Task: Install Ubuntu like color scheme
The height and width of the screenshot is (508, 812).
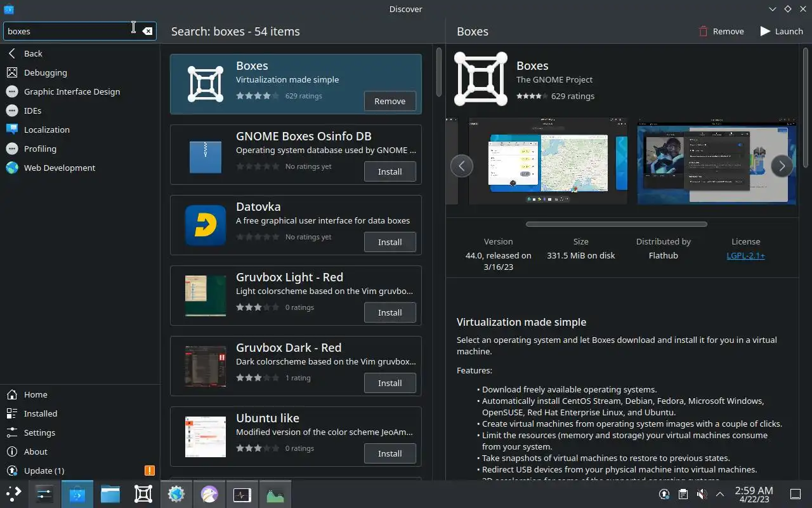Action: [390, 453]
